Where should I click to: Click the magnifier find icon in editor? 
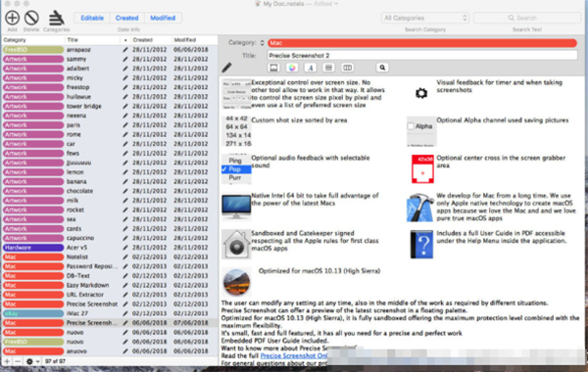pyautogui.click(x=382, y=68)
